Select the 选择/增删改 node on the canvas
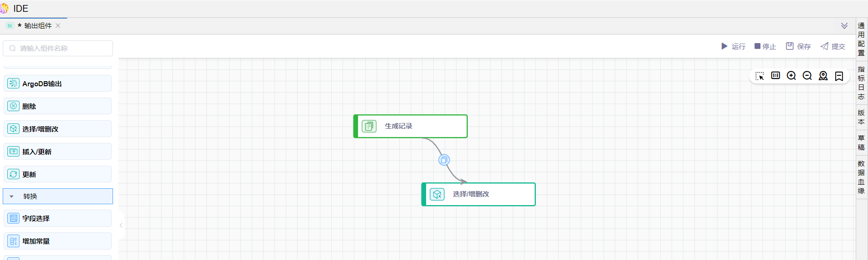The image size is (868, 260). point(479,194)
